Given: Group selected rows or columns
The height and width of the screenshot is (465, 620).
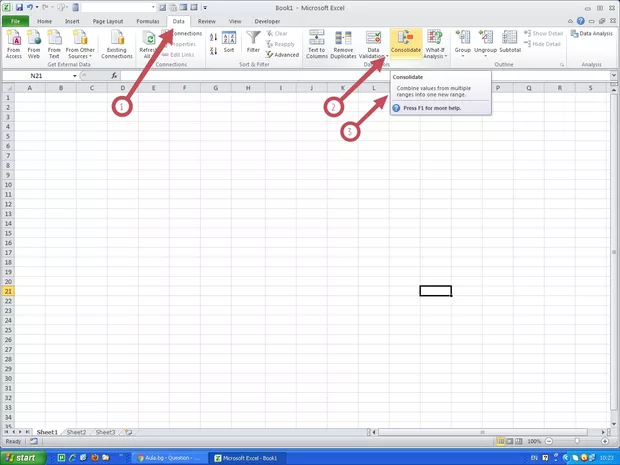Looking at the screenshot, I should click(463, 43).
